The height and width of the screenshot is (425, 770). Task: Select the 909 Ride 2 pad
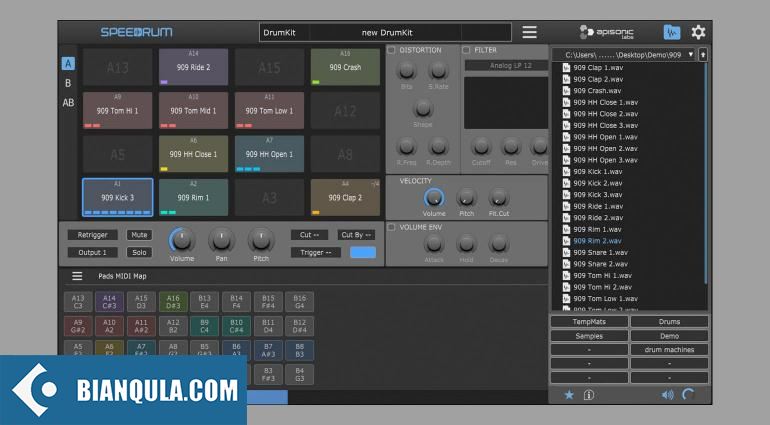[x=193, y=67]
